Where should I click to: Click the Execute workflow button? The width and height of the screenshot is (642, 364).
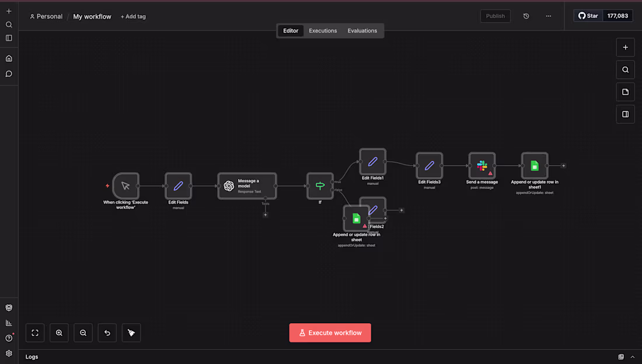(x=330, y=332)
